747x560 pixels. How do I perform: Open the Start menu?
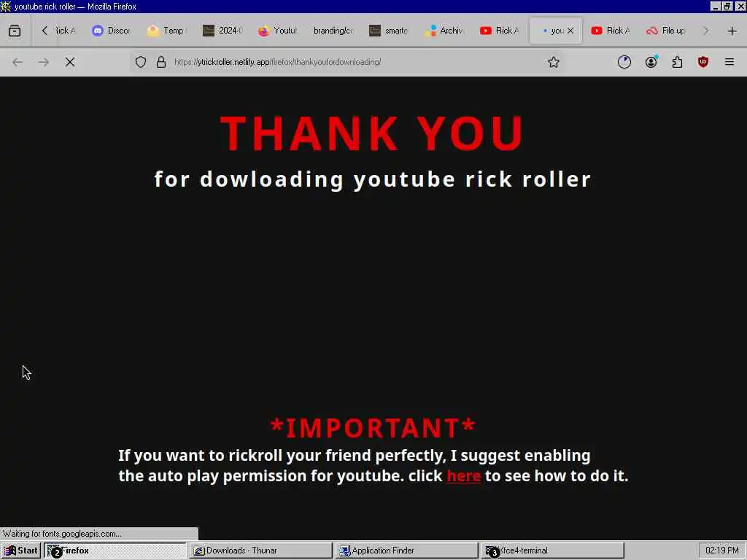pyautogui.click(x=21, y=551)
